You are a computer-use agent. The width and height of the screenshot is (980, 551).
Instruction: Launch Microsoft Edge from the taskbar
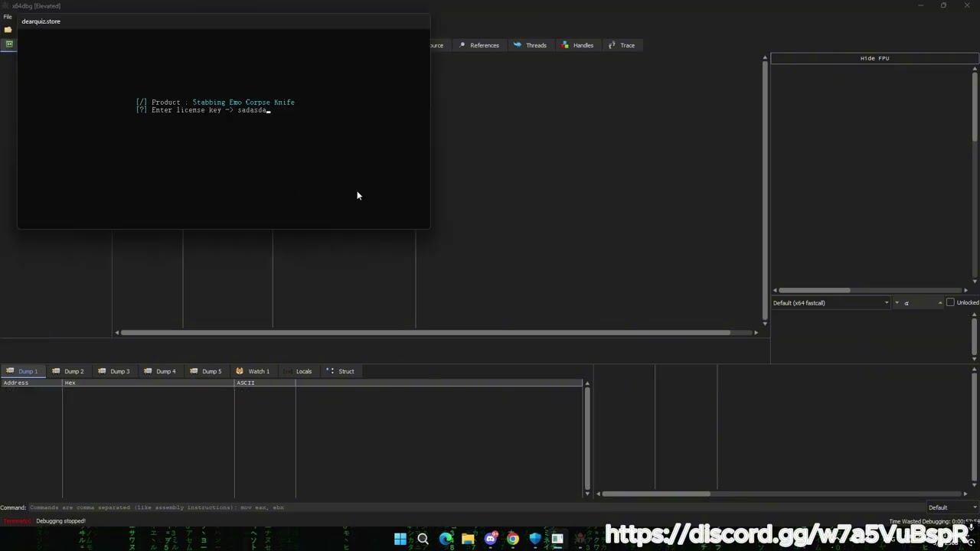446,539
